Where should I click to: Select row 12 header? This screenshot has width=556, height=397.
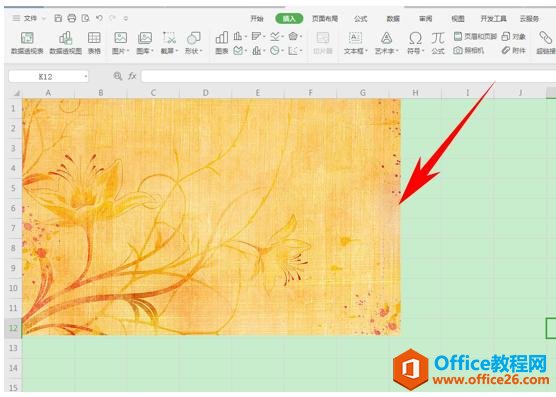click(13, 328)
